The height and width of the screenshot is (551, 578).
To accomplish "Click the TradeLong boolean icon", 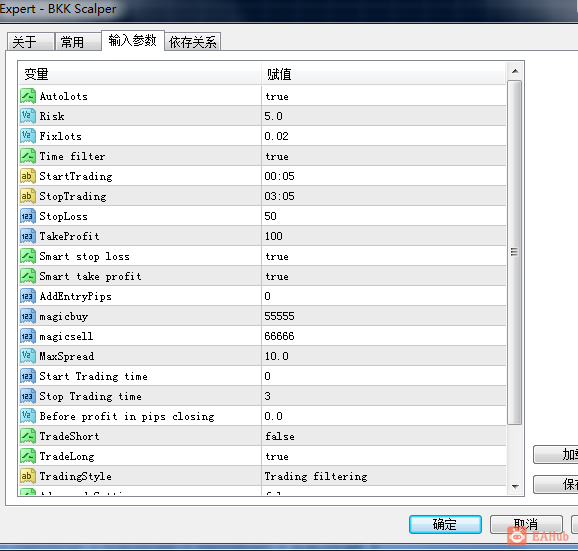I will tap(28, 456).
